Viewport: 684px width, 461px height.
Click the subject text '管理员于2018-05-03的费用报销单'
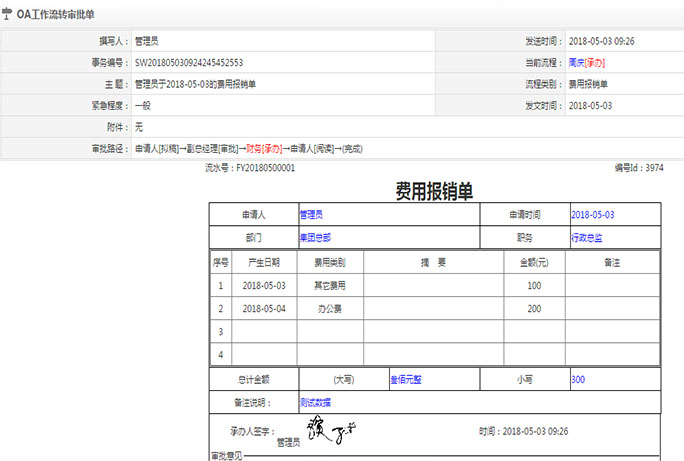coord(195,84)
